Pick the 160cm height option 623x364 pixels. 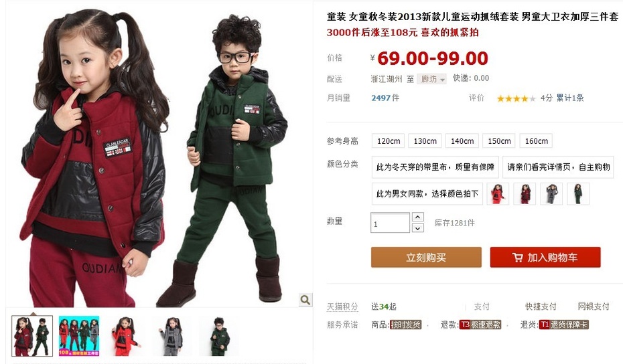pyautogui.click(x=536, y=141)
